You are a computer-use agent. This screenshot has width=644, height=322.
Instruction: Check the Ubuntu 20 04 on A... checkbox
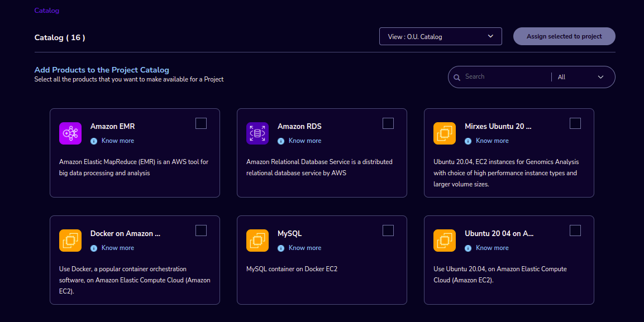(x=575, y=230)
